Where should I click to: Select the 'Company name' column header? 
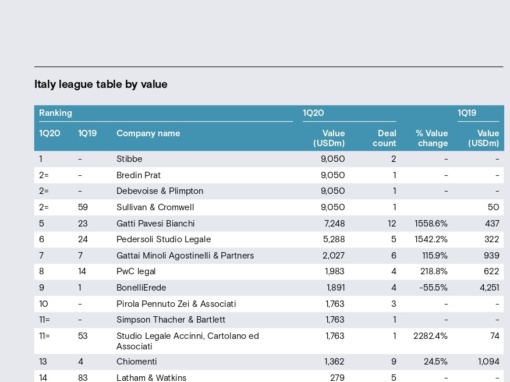click(x=148, y=133)
